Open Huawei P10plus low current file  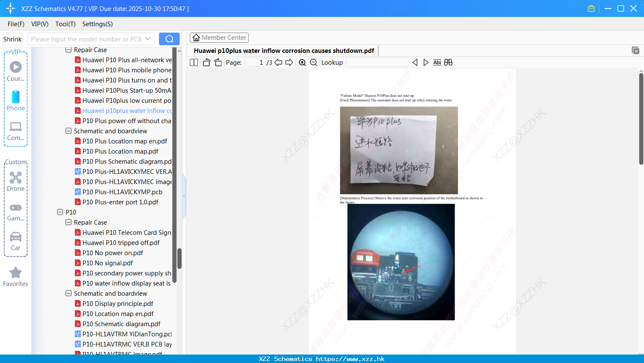[x=123, y=101]
